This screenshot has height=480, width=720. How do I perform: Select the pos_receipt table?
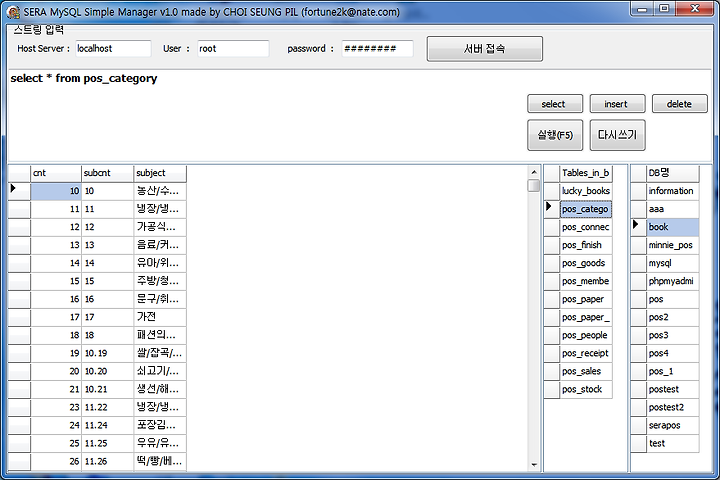[x=586, y=353]
